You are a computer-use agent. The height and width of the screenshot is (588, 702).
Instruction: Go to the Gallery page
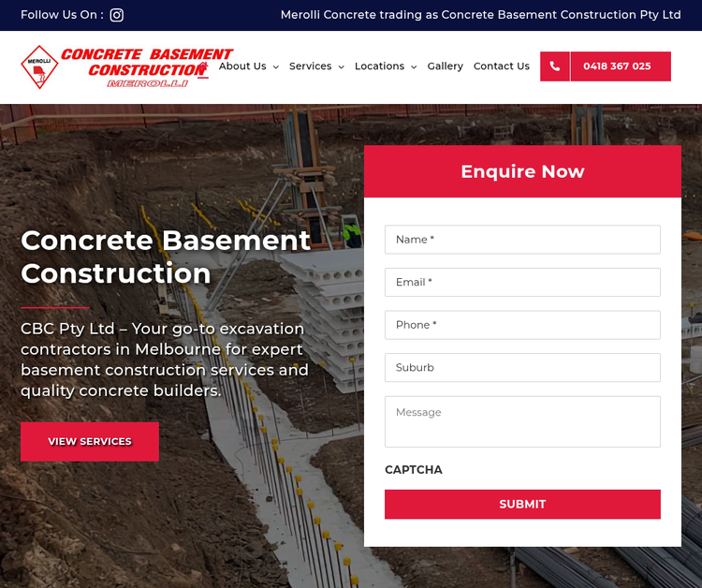click(445, 66)
